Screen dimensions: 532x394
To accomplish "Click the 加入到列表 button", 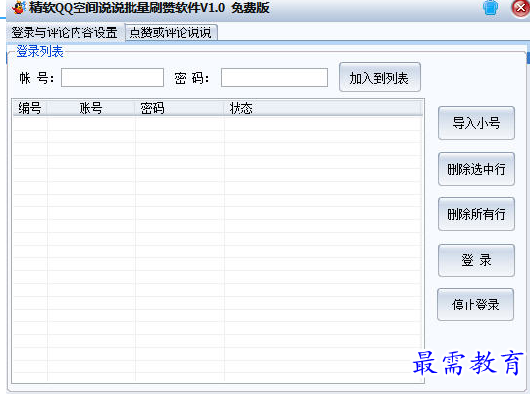I will (380, 78).
